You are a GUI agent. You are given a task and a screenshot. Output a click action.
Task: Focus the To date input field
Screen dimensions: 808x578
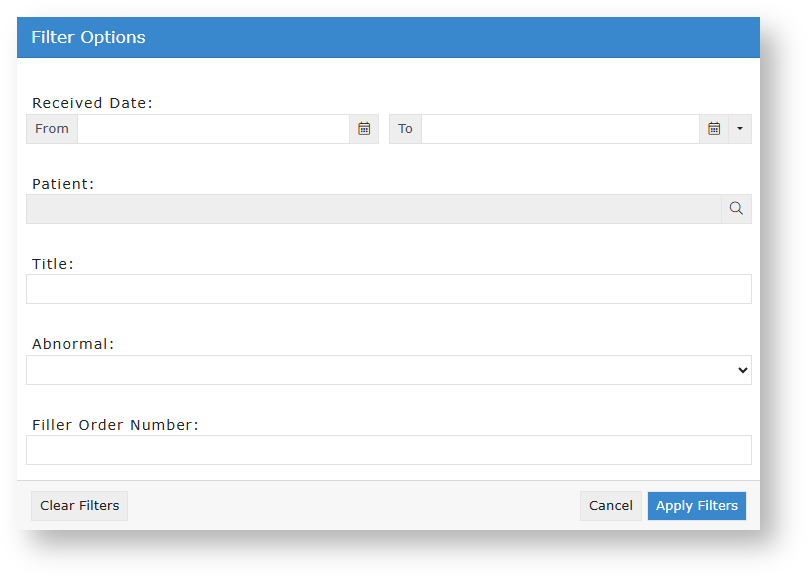point(560,129)
